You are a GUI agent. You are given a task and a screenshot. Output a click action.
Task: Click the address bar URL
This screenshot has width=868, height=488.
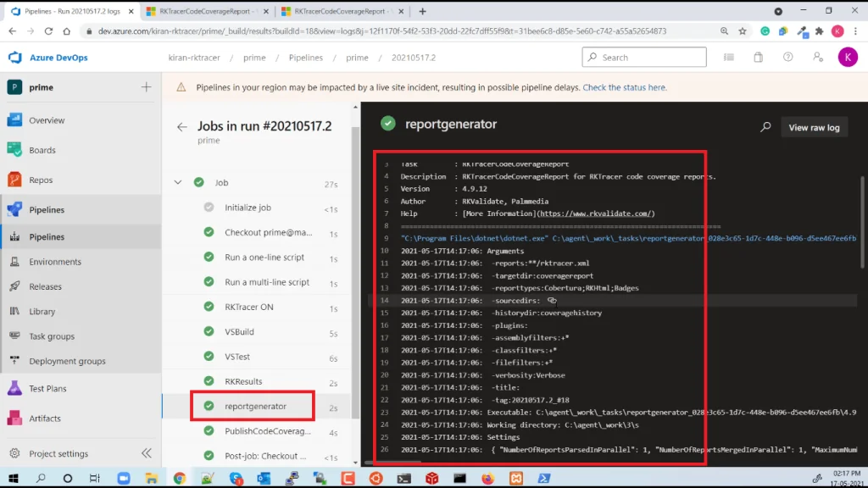(382, 31)
